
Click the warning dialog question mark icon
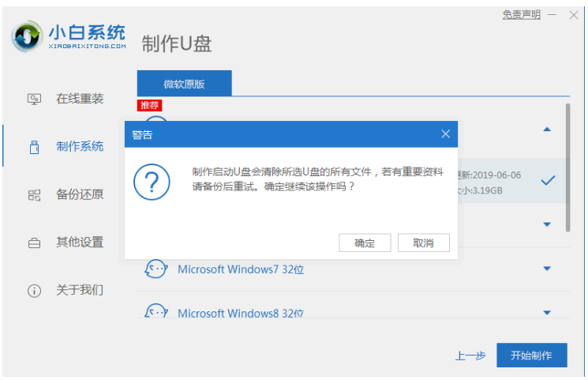[x=152, y=183]
